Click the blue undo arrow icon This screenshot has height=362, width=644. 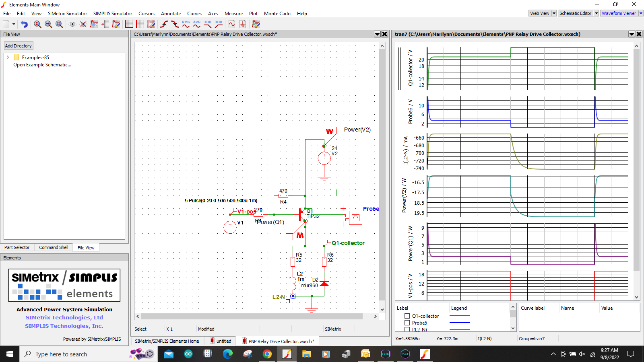24,24
